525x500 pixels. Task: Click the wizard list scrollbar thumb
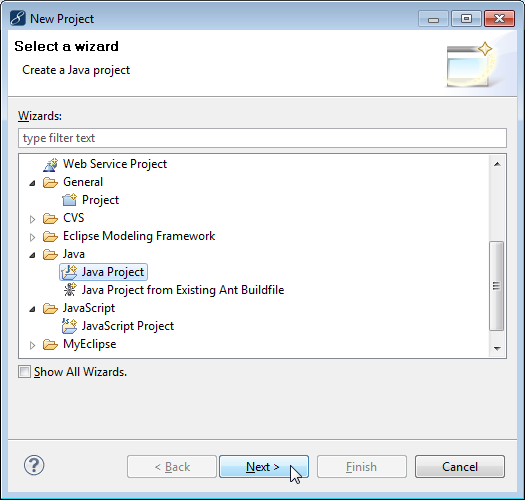(497, 286)
